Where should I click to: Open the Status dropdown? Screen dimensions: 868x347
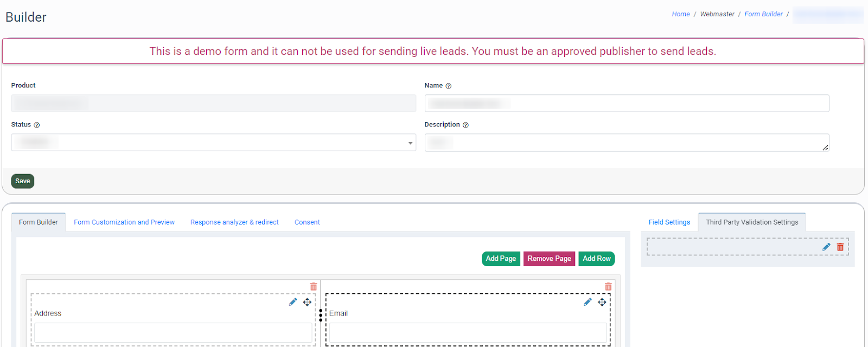[x=213, y=143]
